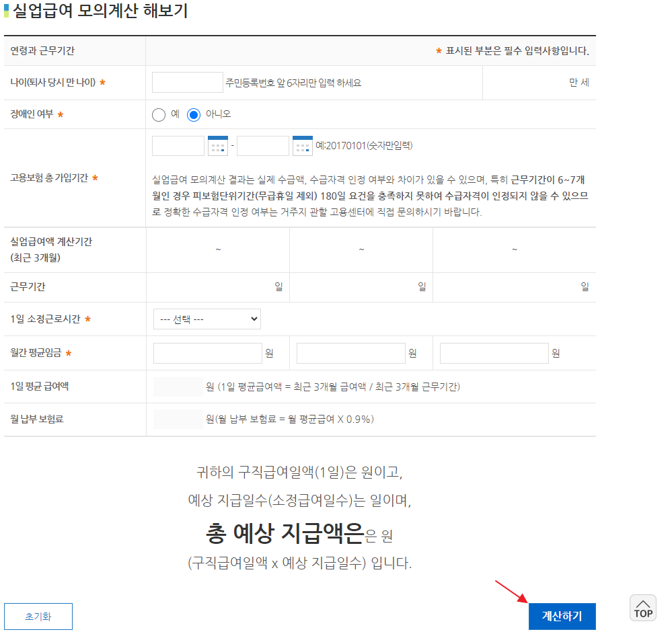Click the second 월간 평균임금 wage field
672x636 pixels.
(x=350, y=352)
